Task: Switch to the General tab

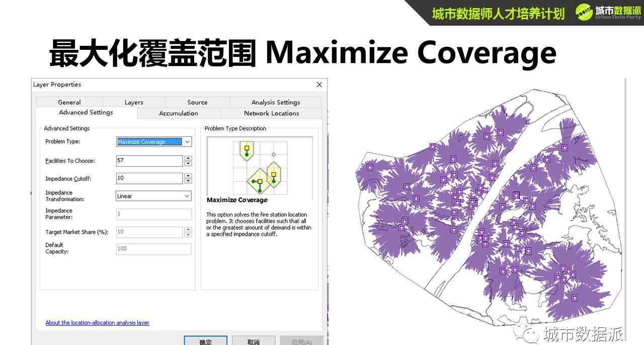Action: 69,102
